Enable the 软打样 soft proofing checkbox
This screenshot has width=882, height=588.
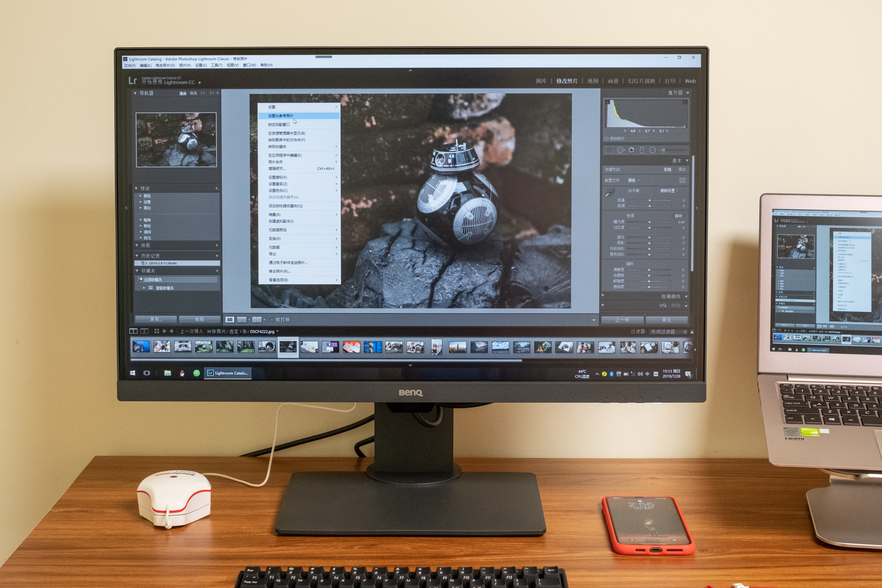[272, 320]
